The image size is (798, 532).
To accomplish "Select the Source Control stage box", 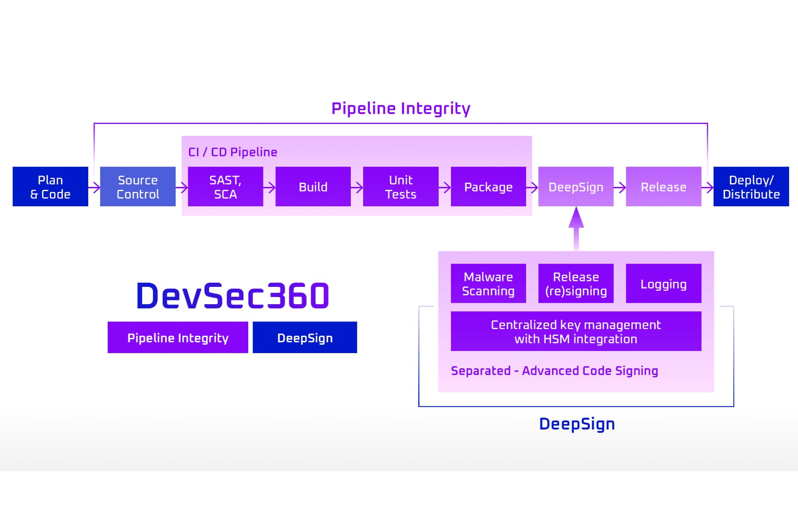I will tap(138, 186).
